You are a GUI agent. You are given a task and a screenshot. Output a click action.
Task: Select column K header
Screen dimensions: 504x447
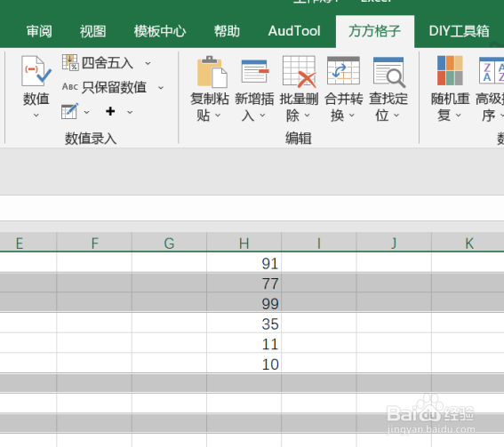468,243
